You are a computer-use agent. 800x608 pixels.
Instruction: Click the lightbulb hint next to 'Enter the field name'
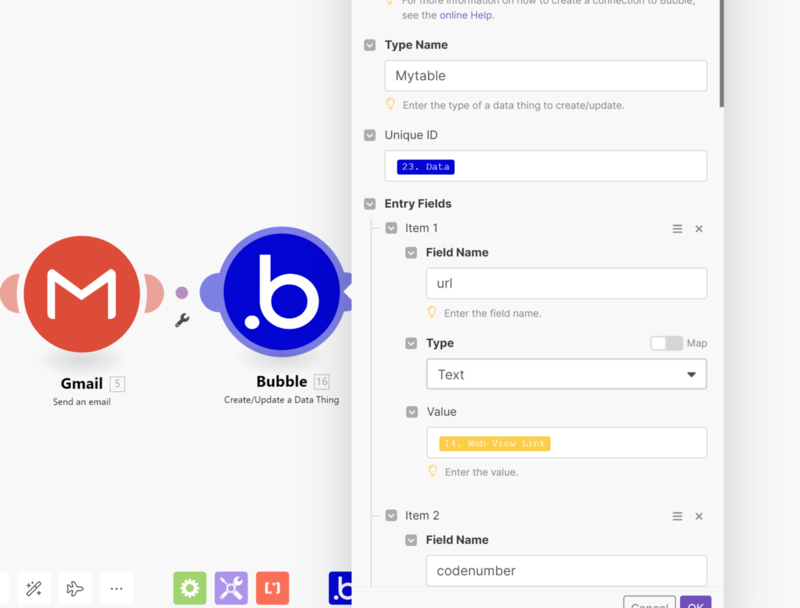(x=432, y=312)
